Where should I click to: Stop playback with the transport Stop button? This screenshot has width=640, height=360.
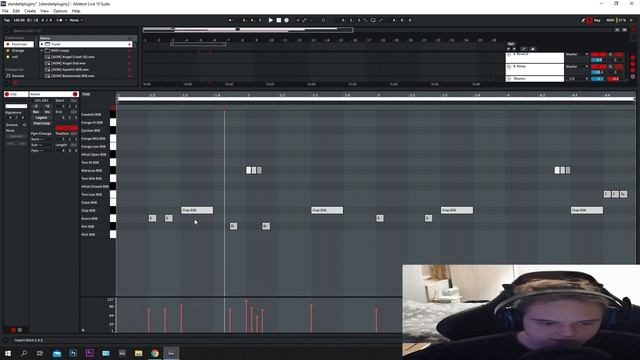[x=279, y=20]
